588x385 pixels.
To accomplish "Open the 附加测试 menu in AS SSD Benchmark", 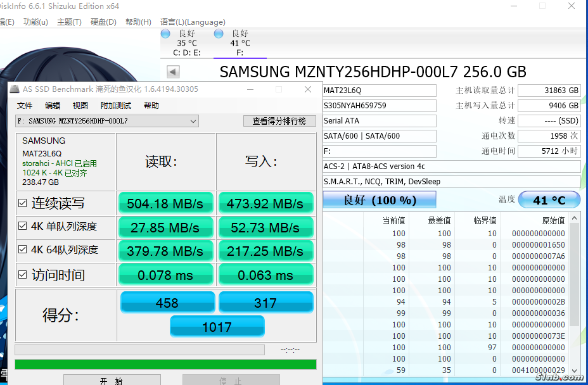I will coord(116,105).
